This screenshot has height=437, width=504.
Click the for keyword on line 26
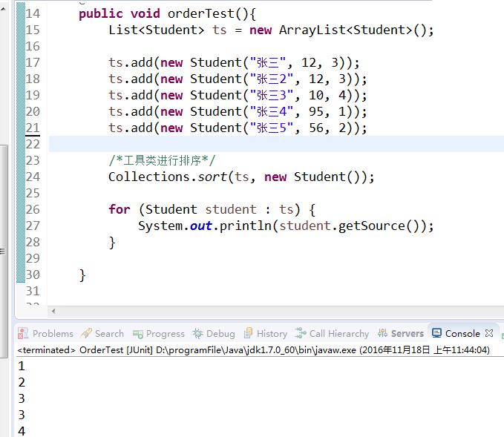(120, 209)
